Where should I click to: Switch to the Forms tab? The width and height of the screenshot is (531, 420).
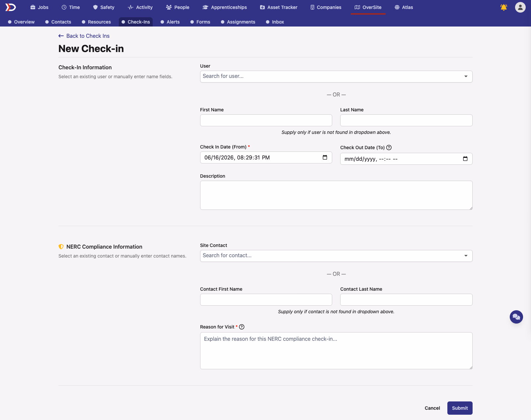click(x=200, y=22)
